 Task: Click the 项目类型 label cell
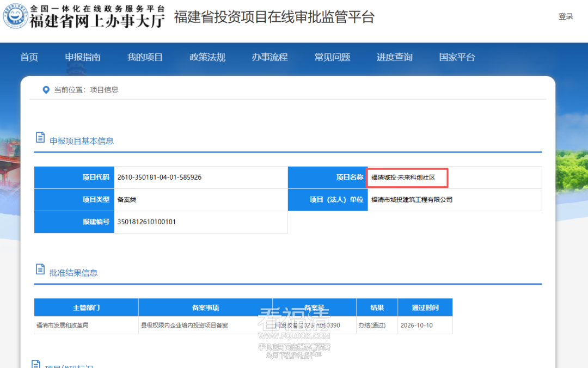pos(74,200)
